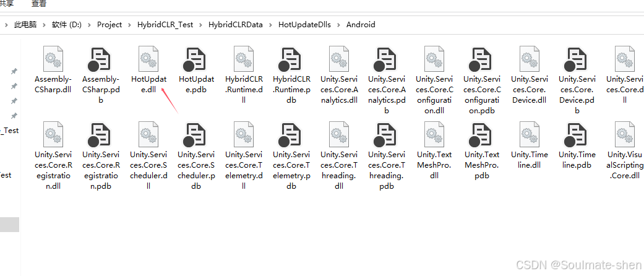Choose Unity.Services.Core.Scheduler.dll icon

tap(148, 134)
